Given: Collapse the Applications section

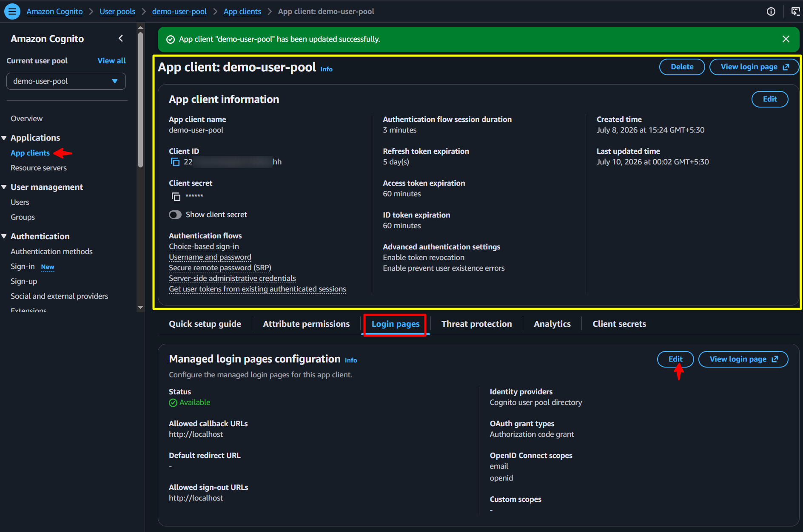Looking at the screenshot, I should (4, 138).
